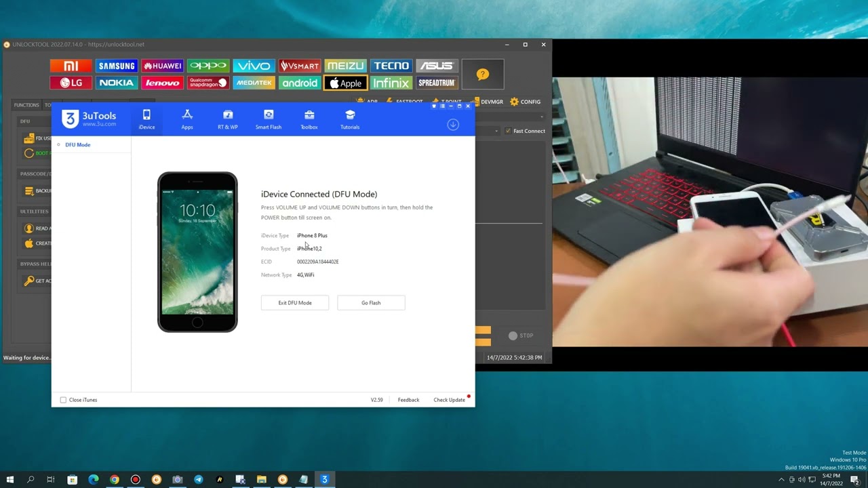Select the Xiaomi MI brand in UnlockTool
Screen dimensions: 868x488
coord(71,66)
